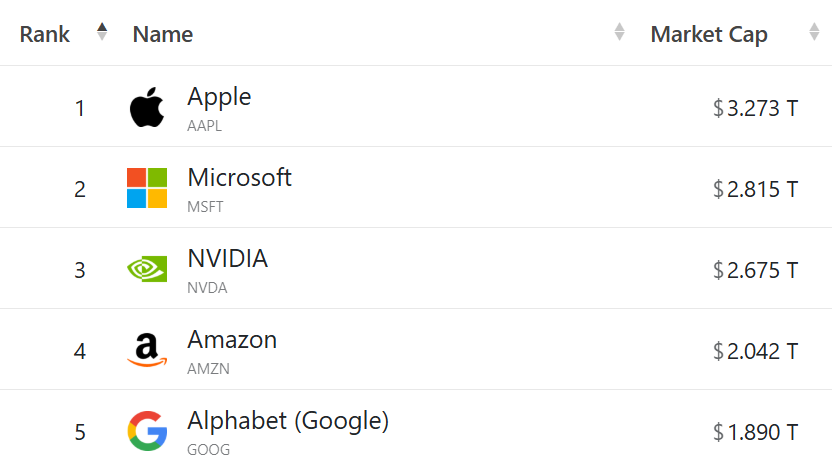Viewport: 832px width, 462px height.
Task: Click Alphabet's $1.890 T market cap value
Action: 755,432
